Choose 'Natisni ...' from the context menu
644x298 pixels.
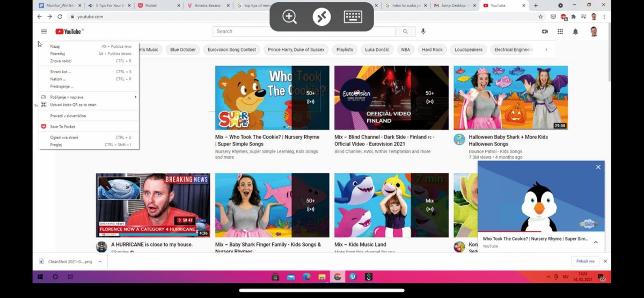pyautogui.click(x=89, y=79)
